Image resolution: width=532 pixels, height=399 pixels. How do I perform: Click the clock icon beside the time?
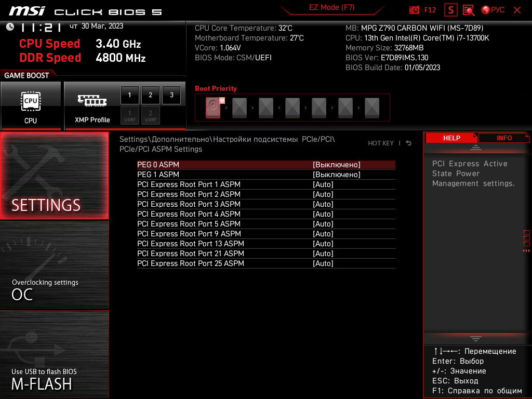[x=10, y=26]
